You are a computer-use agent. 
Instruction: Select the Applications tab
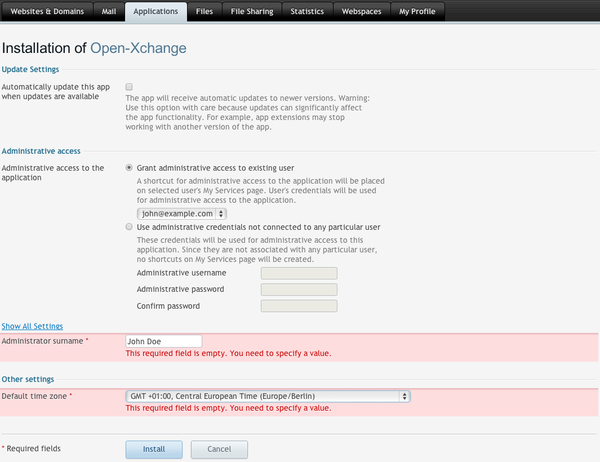coord(156,11)
